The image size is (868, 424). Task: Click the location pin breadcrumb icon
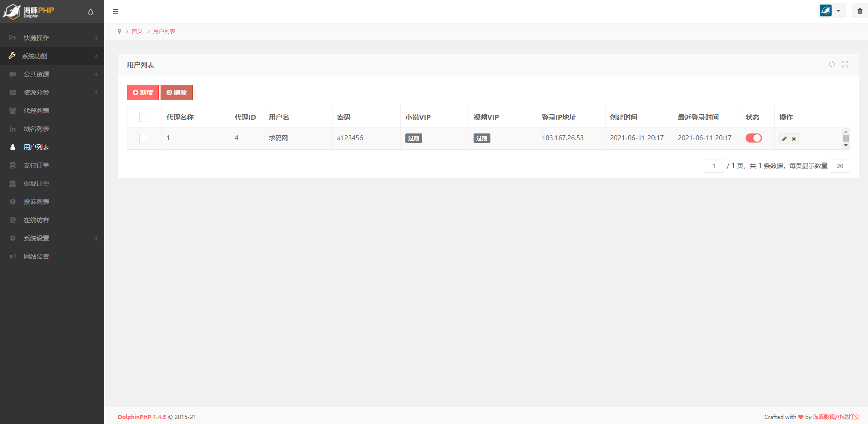pos(119,31)
